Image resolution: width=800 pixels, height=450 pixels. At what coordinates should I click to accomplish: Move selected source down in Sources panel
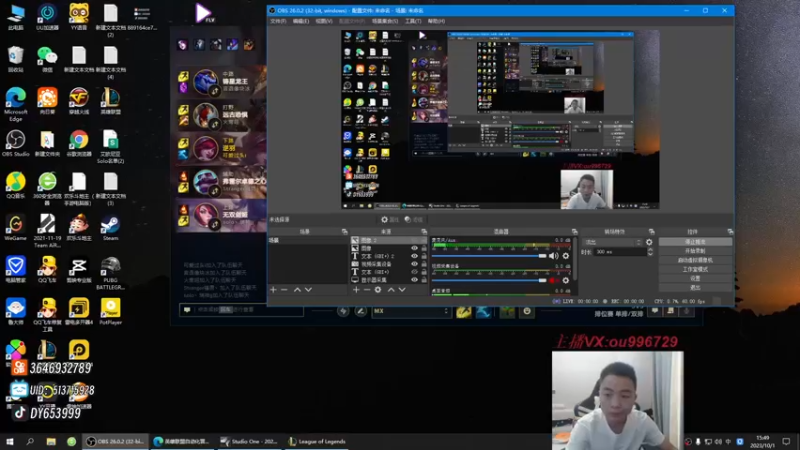pyautogui.click(x=402, y=290)
